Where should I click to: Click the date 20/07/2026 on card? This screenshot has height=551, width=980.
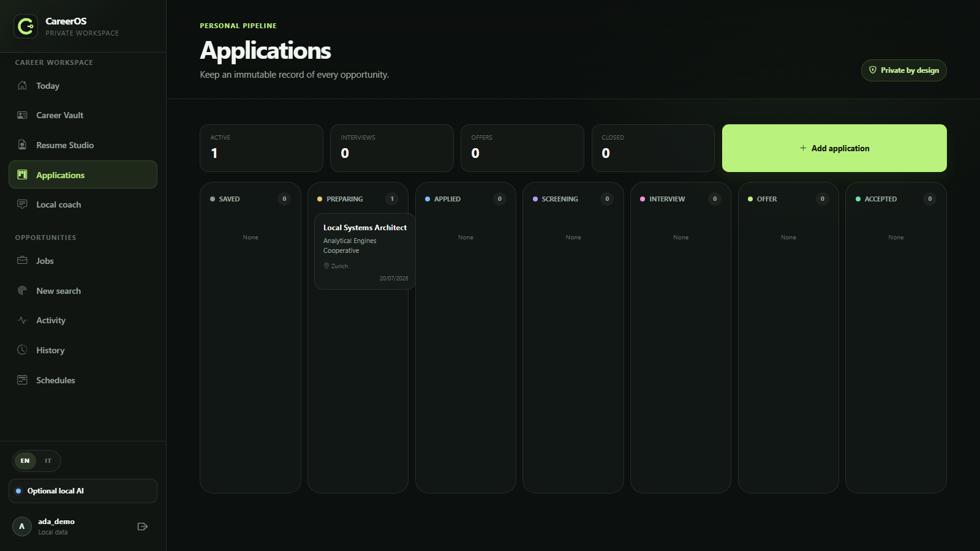[394, 279]
